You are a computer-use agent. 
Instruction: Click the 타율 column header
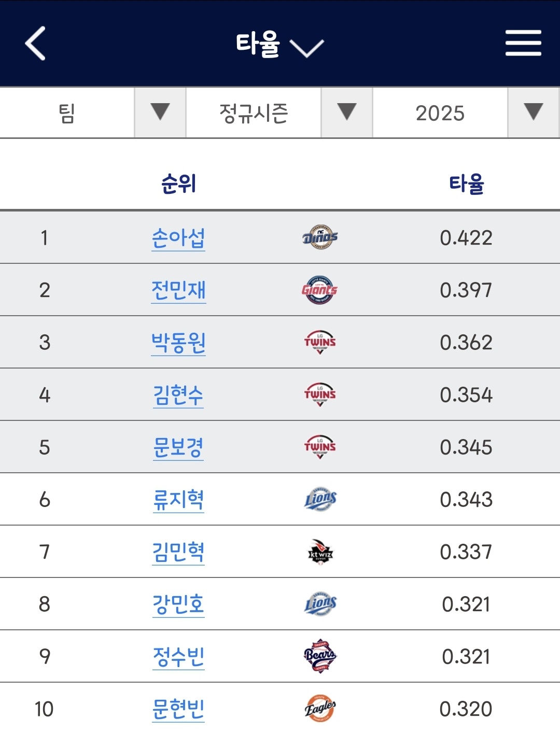(466, 183)
